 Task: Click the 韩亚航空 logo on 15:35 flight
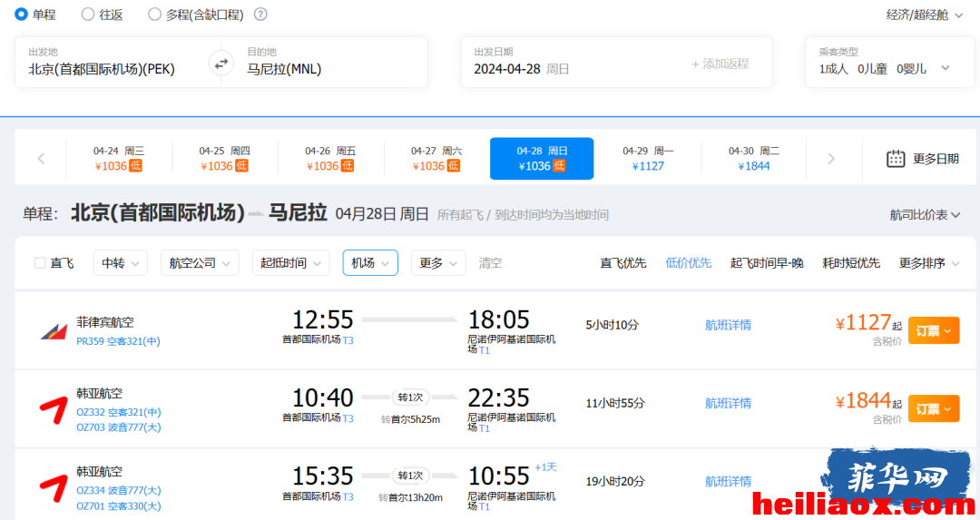pyautogui.click(x=54, y=489)
